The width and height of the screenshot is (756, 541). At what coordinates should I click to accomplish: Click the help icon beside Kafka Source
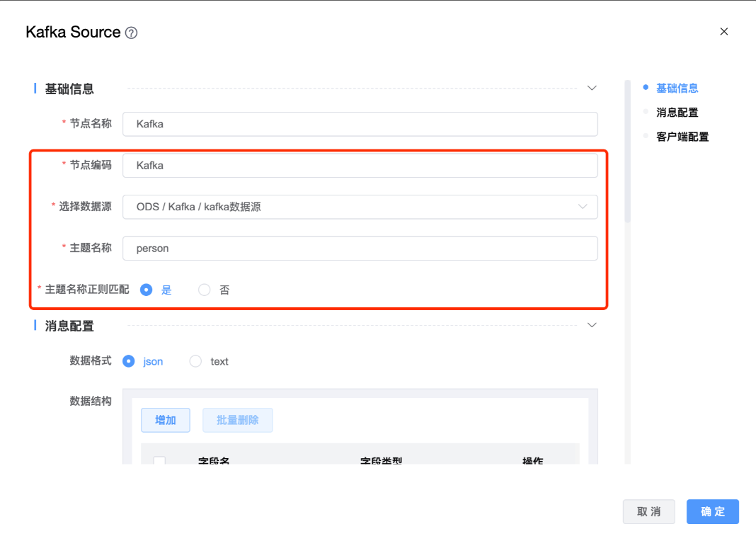pos(131,33)
